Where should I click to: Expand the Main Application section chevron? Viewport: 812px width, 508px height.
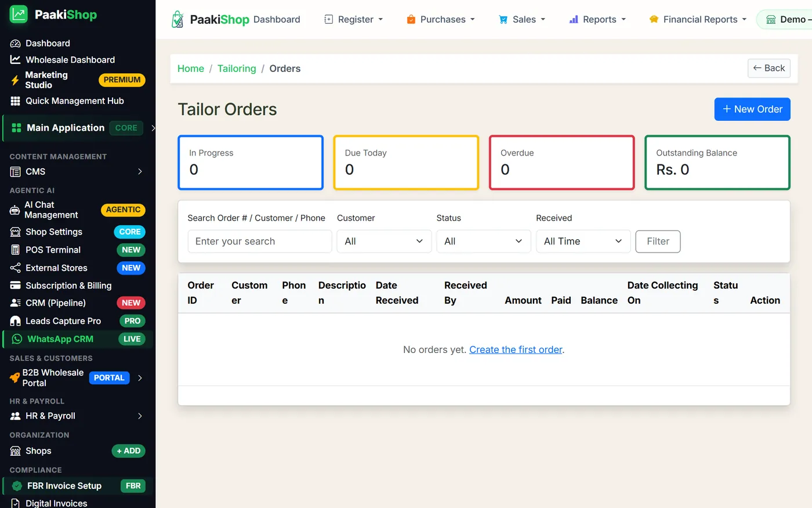[x=153, y=128]
